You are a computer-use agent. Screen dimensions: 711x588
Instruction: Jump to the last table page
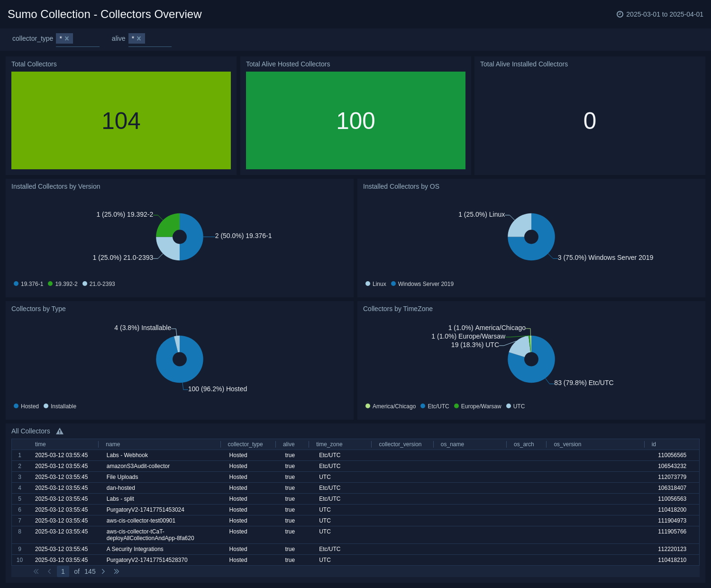[x=116, y=571]
